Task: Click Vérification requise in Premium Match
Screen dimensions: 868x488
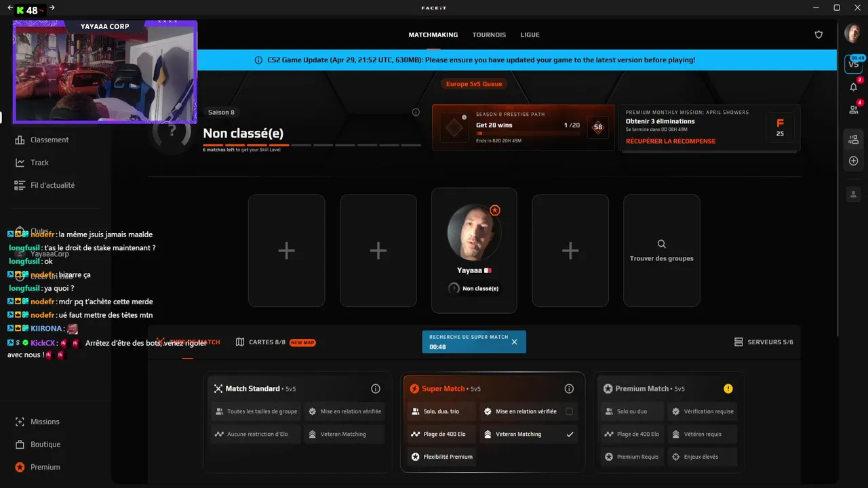Action: [x=703, y=411]
